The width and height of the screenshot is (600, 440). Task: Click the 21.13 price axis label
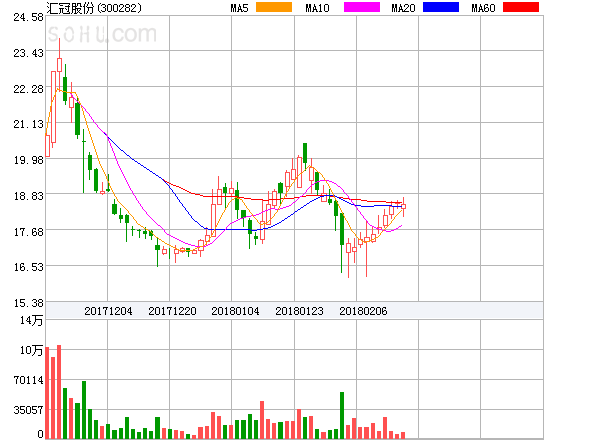[x=28, y=124]
